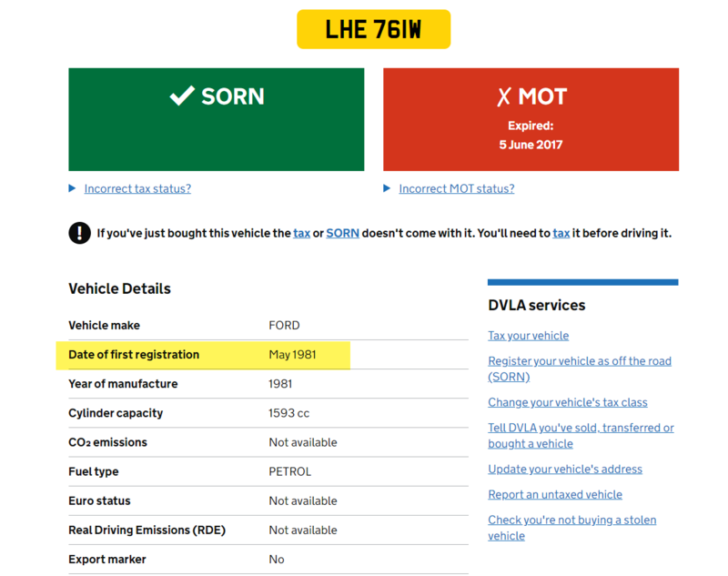
Task: Click the X icon beside MOT
Action: [x=503, y=96]
